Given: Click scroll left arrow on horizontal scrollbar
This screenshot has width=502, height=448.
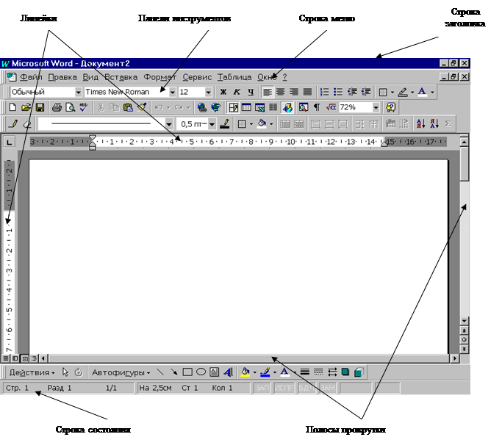Looking at the screenshot, I should [x=44, y=358].
